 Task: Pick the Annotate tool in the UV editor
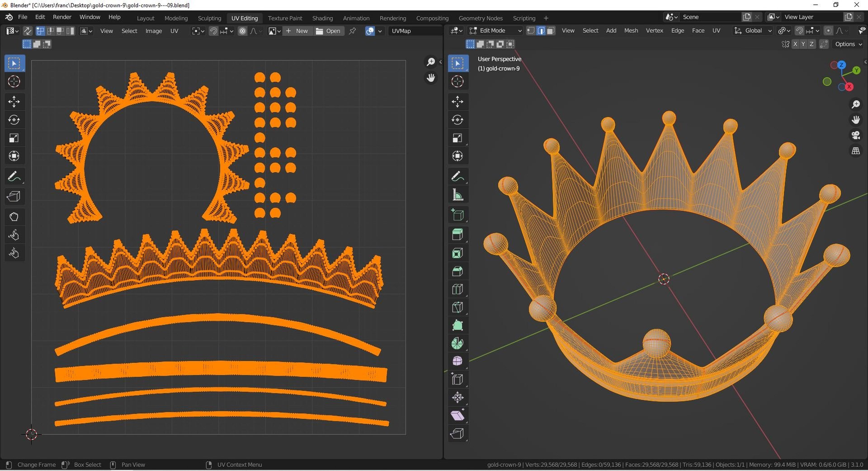pyautogui.click(x=14, y=176)
